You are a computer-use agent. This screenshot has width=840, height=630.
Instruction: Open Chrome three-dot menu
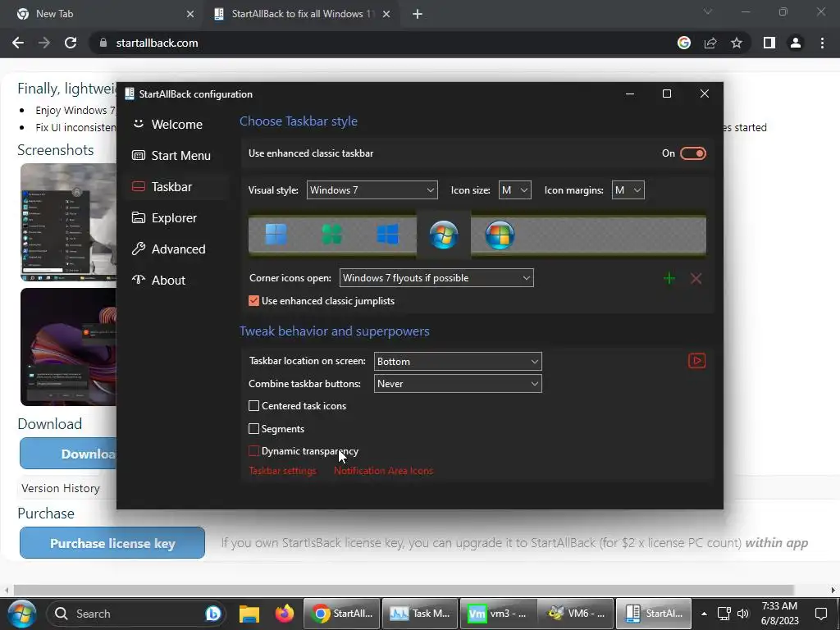[x=822, y=43]
